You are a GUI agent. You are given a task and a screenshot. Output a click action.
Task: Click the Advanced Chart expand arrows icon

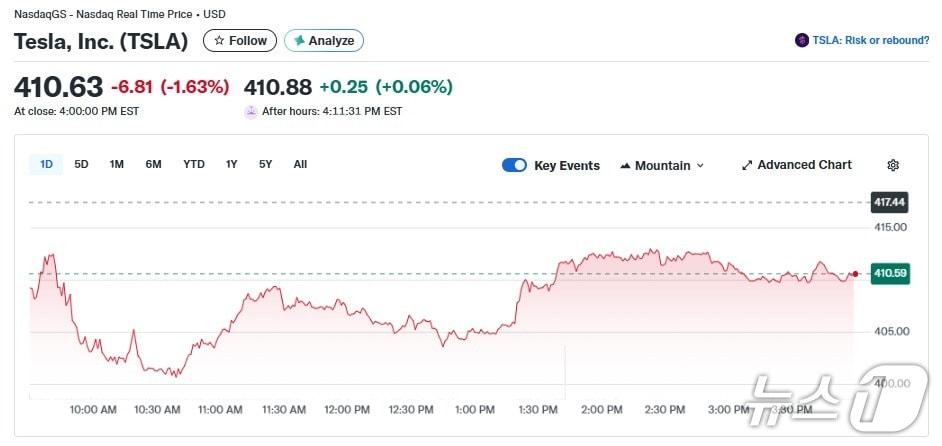(x=746, y=165)
